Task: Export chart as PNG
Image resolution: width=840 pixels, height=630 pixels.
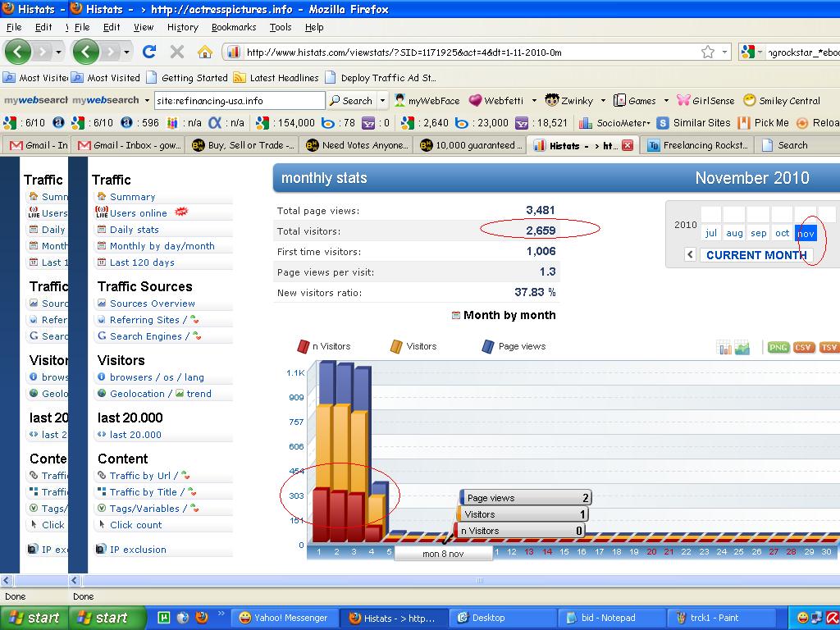Action: [778, 348]
